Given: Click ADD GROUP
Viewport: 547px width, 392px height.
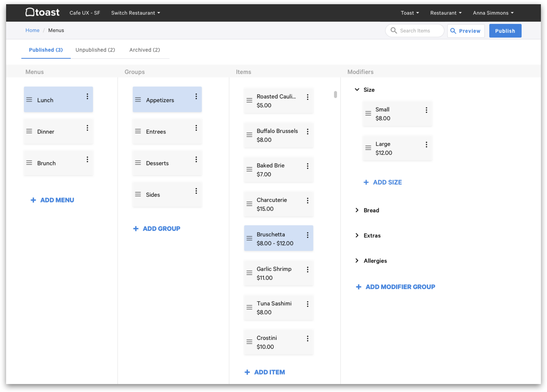Looking at the screenshot, I should pos(157,229).
